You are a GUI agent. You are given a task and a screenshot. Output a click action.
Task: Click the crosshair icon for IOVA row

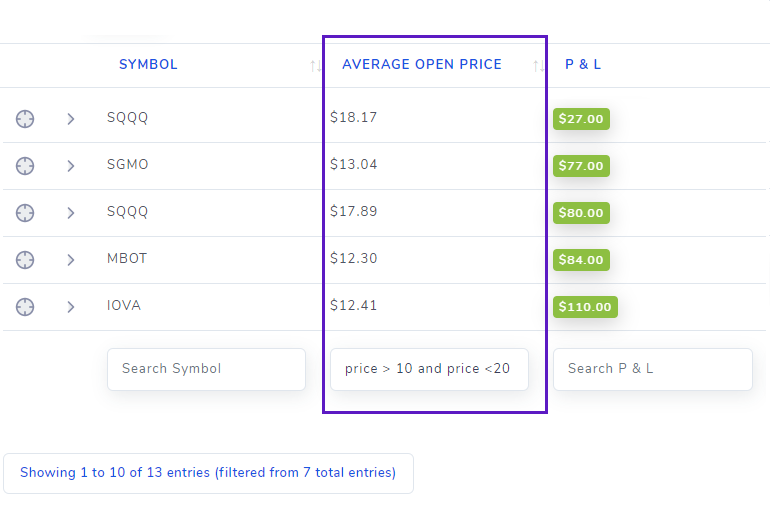[25, 307]
